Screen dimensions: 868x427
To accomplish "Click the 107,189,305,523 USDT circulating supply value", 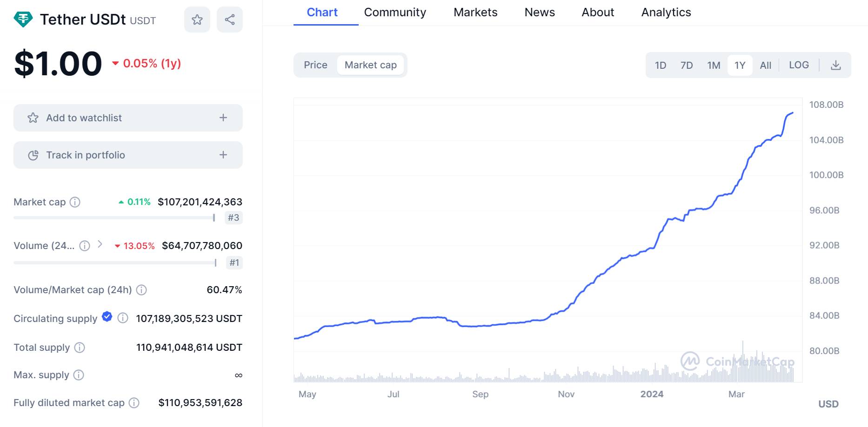I will [189, 319].
